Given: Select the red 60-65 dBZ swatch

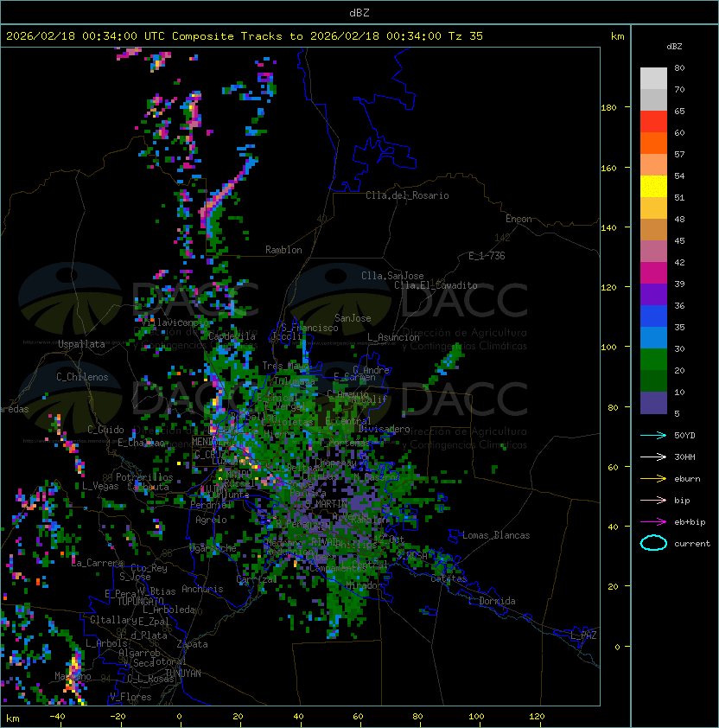Looking at the screenshot, I should 653,122.
